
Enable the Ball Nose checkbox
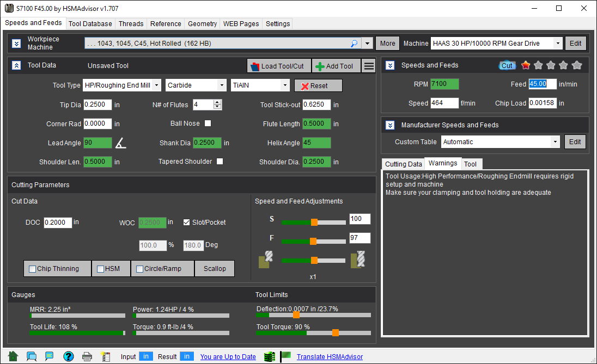[208, 124]
